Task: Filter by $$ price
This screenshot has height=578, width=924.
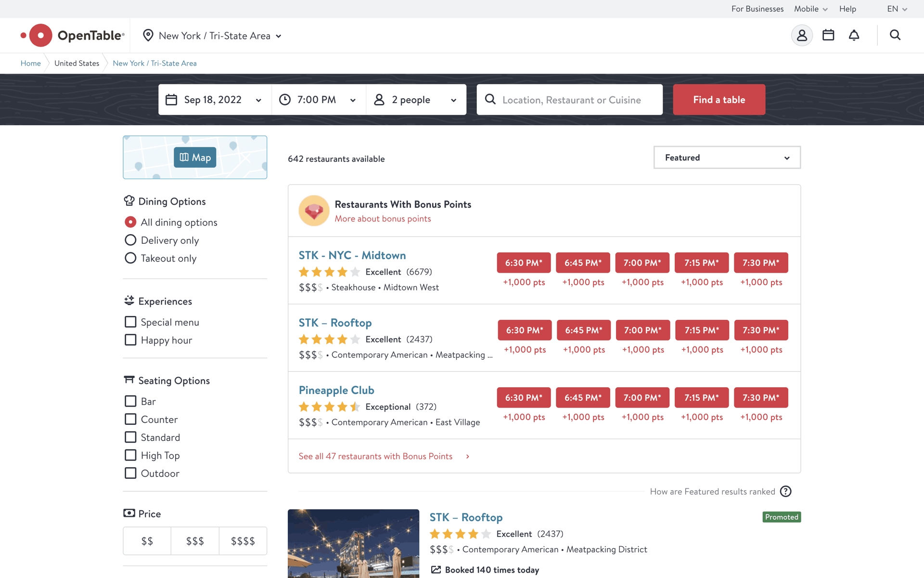Action: tap(147, 541)
